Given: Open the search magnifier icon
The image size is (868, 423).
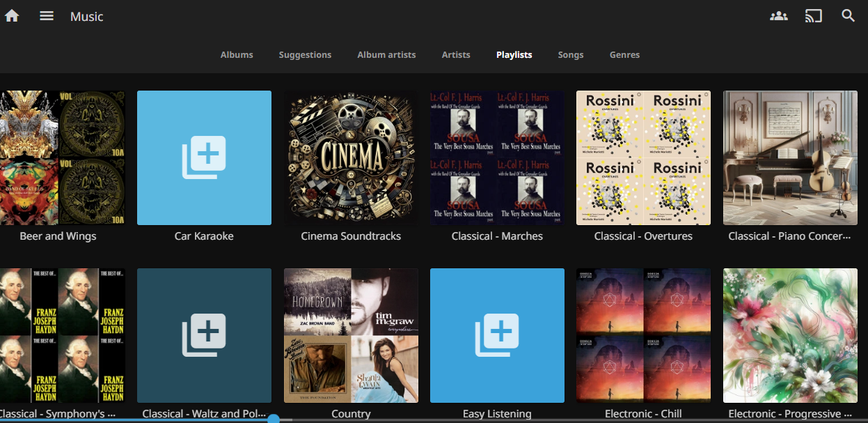Looking at the screenshot, I should (x=848, y=16).
